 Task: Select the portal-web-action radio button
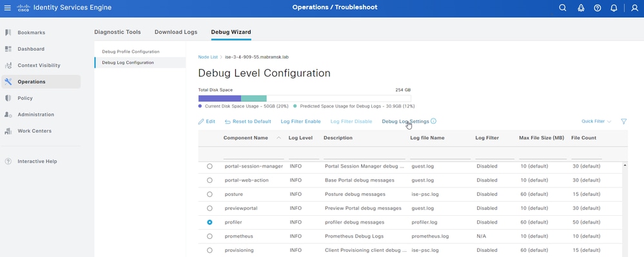coord(210,180)
